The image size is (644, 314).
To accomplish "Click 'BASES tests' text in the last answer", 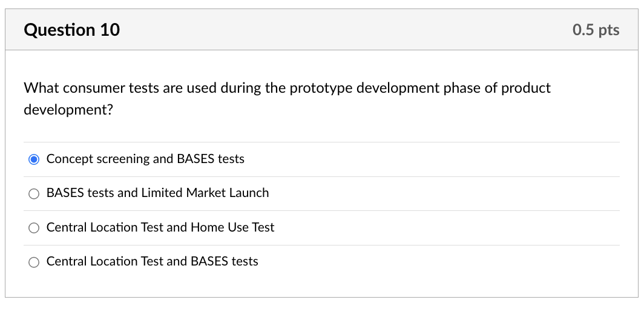I will 225,261.
